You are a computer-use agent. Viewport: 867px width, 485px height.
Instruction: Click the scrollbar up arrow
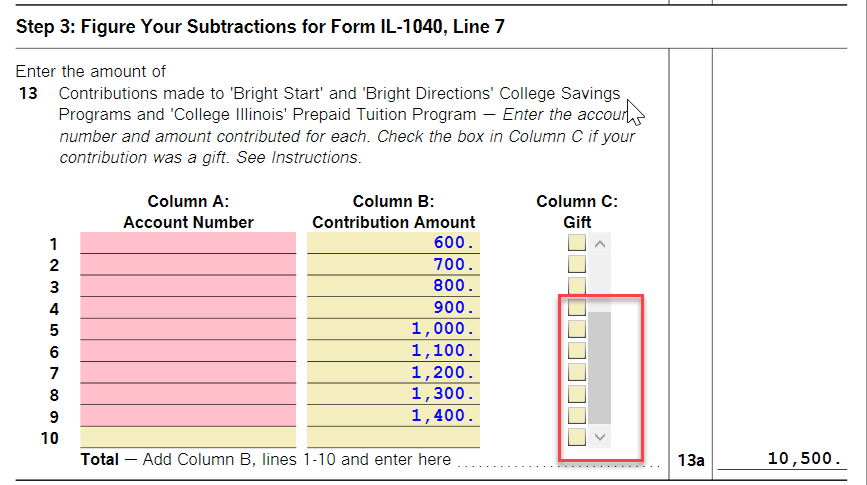(600, 243)
